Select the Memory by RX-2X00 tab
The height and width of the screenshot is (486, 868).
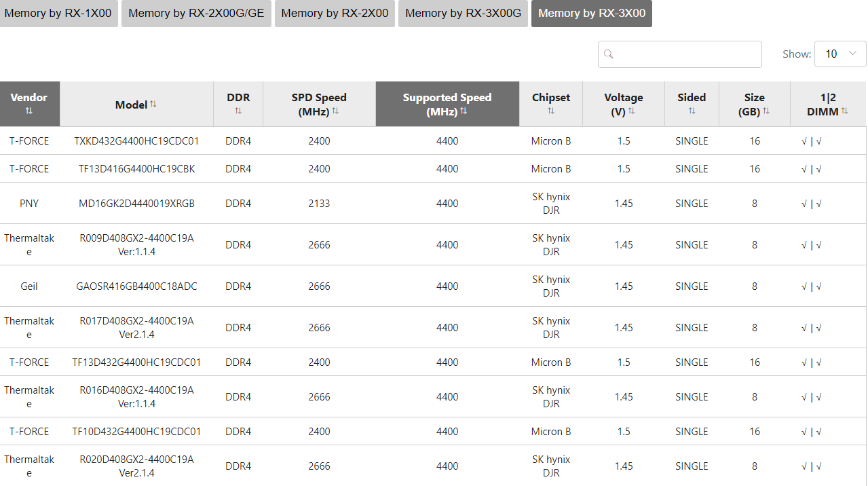[x=335, y=14]
